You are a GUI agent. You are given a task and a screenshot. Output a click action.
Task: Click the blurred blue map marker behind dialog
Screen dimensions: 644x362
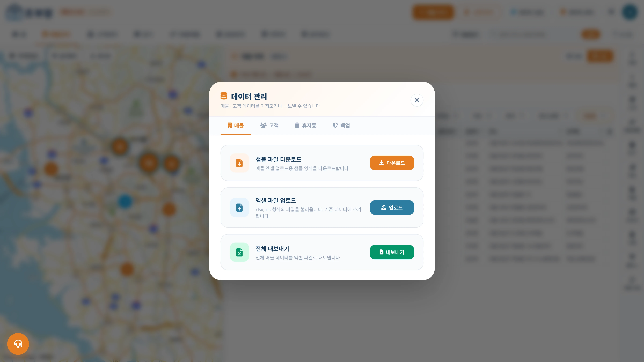pos(125,201)
